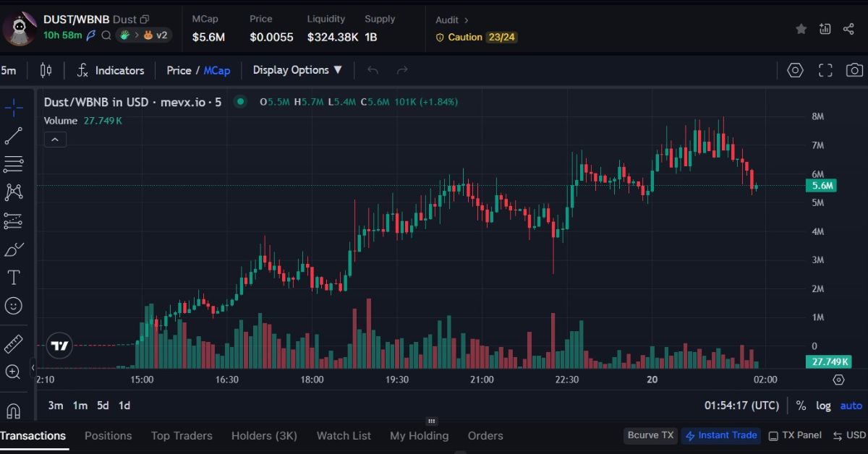Click the feather icon beside token age

pyautogui.click(x=91, y=35)
